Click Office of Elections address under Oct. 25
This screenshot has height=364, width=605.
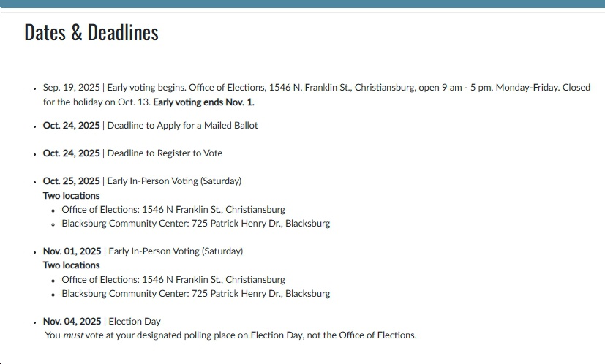coord(173,210)
